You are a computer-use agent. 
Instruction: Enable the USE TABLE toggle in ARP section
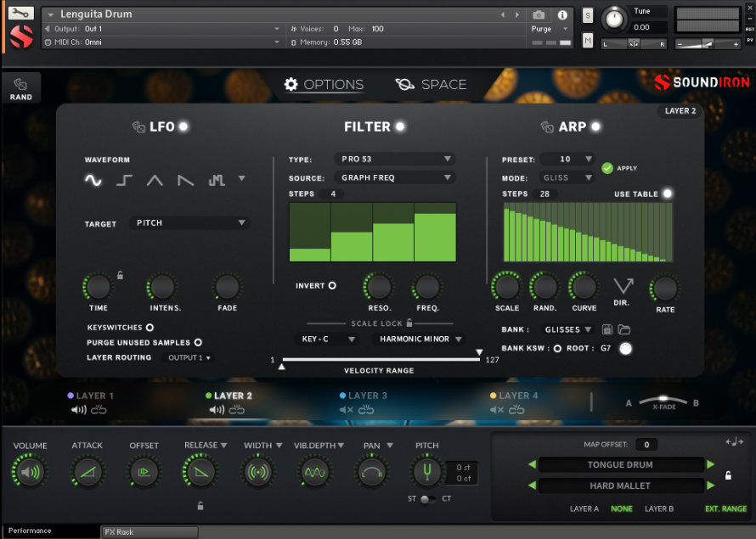pos(669,194)
